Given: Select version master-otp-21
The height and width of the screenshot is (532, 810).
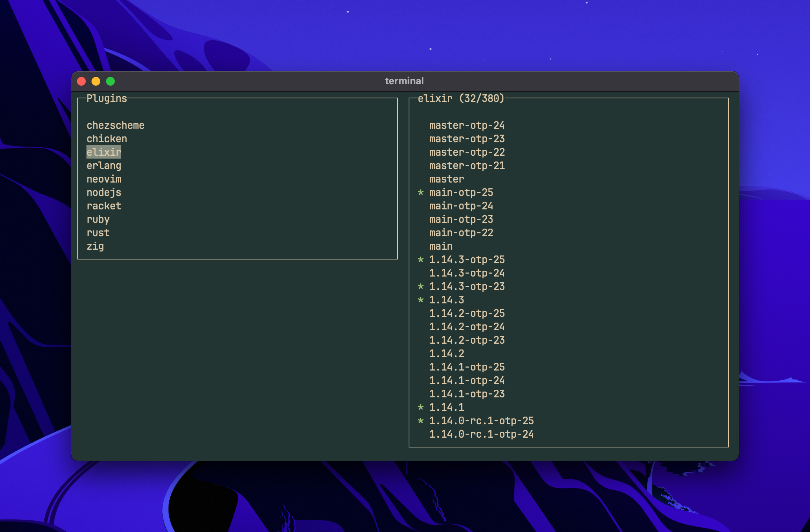Looking at the screenshot, I should (x=467, y=166).
